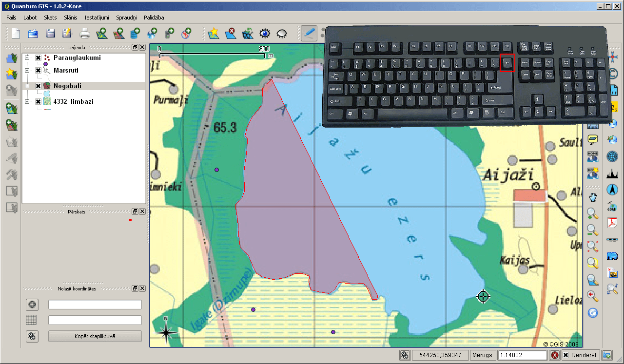Click the new bookmark star-on-map icon
The width and height of the screenshot is (624, 364).
pyautogui.click(x=214, y=33)
